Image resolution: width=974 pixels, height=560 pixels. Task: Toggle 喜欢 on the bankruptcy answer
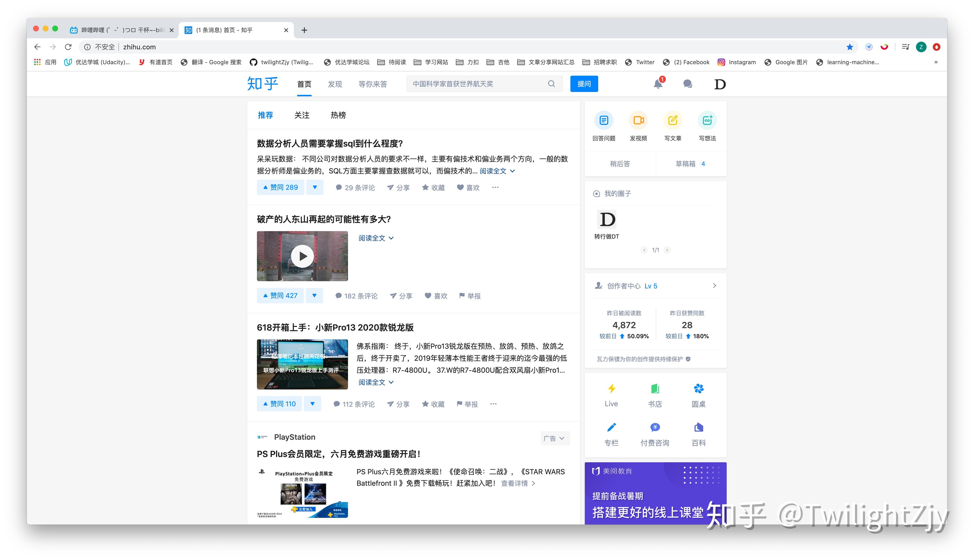pyautogui.click(x=436, y=296)
